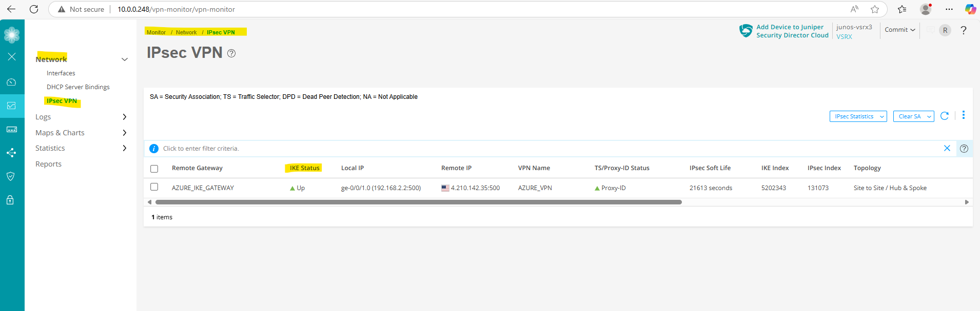Click the browser back arrow
This screenshot has width=980, height=311.
[11, 9]
